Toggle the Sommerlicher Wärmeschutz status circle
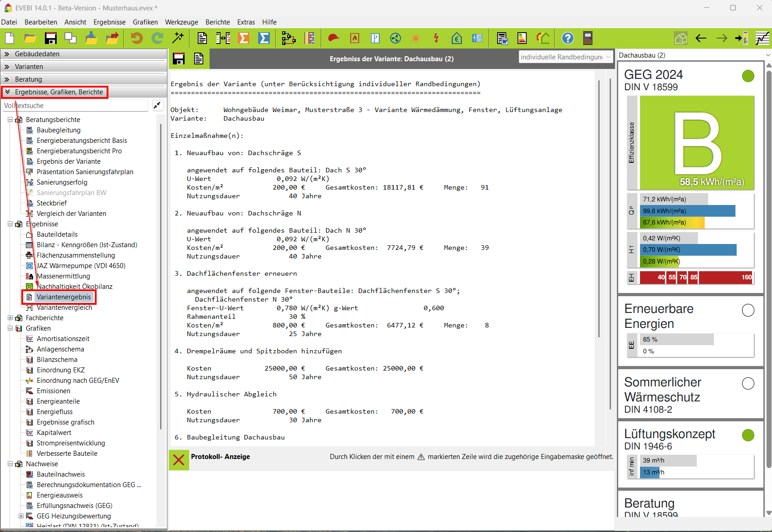 748,384
